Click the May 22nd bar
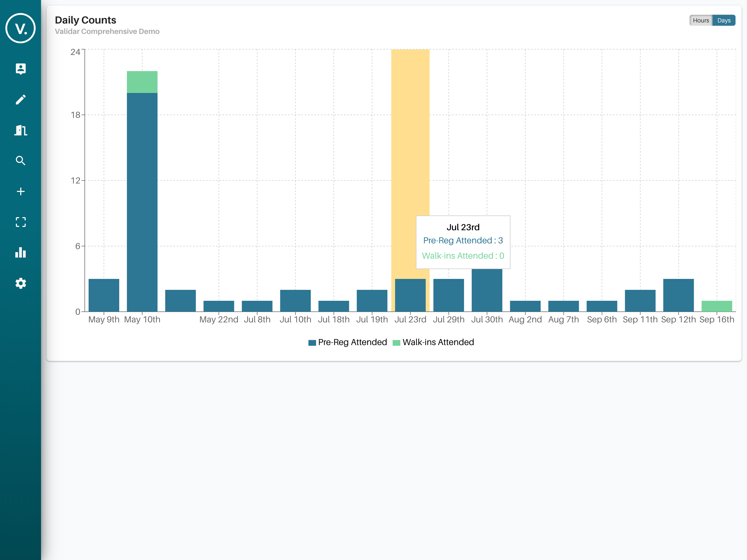 (x=218, y=306)
